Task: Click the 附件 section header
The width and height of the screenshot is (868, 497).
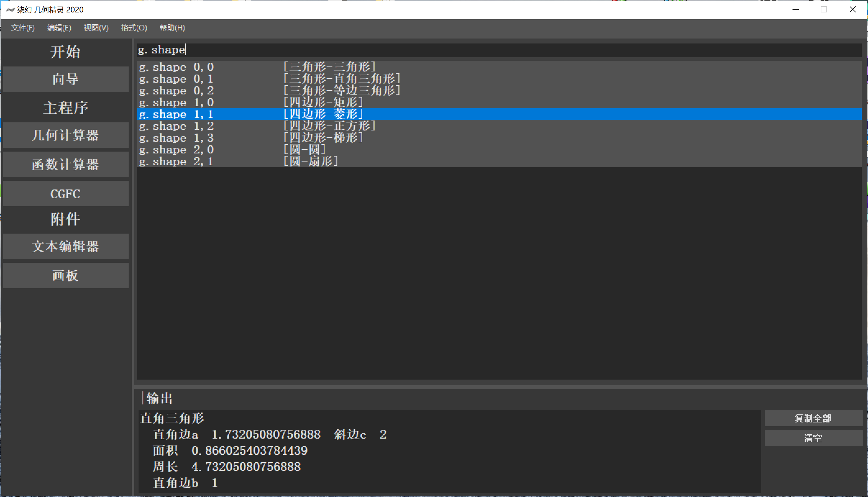Action: pyautogui.click(x=66, y=219)
